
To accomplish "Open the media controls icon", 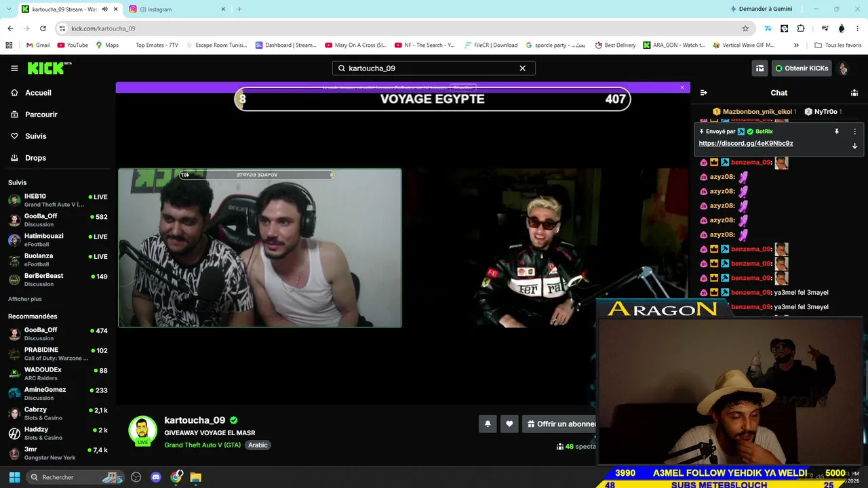I will [825, 28].
